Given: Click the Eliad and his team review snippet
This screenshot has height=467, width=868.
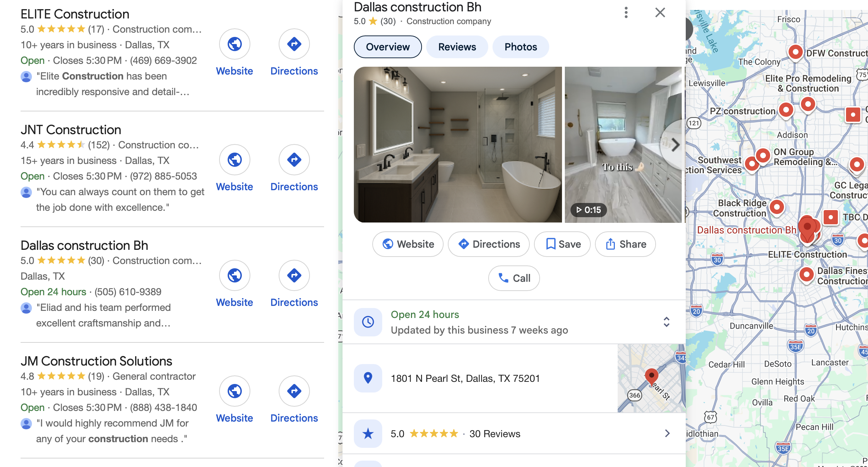Looking at the screenshot, I should click(x=104, y=315).
